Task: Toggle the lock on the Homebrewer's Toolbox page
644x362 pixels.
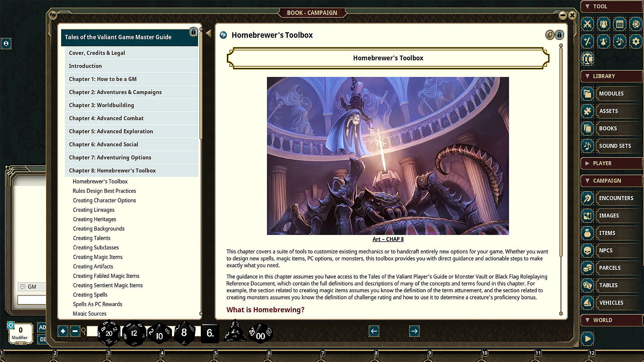Action: [x=559, y=35]
